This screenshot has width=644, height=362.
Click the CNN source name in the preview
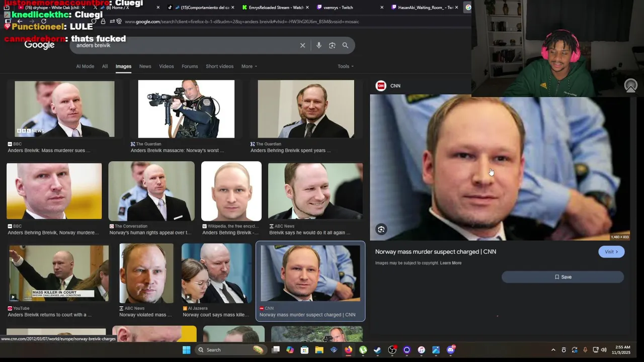395,85
